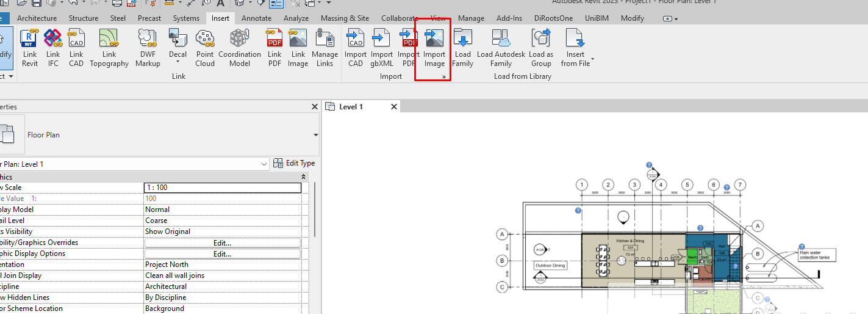Click the Color Scheme Location value Background
Image resolution: width=868 pixels, height=314 pixels.
point(222,309)
